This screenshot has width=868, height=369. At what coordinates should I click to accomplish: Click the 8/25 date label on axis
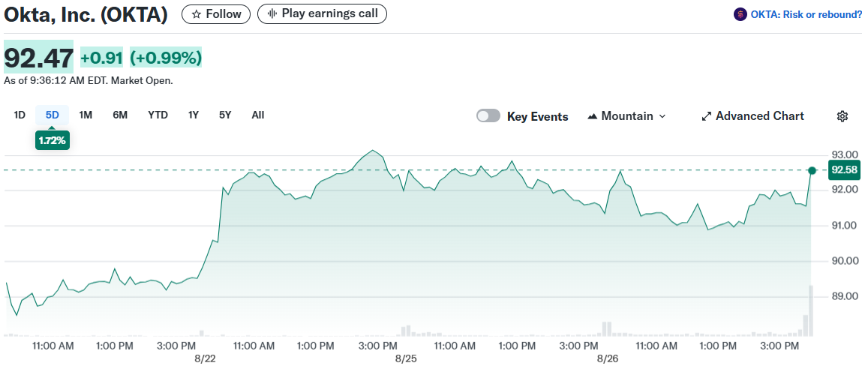(406, 358)
